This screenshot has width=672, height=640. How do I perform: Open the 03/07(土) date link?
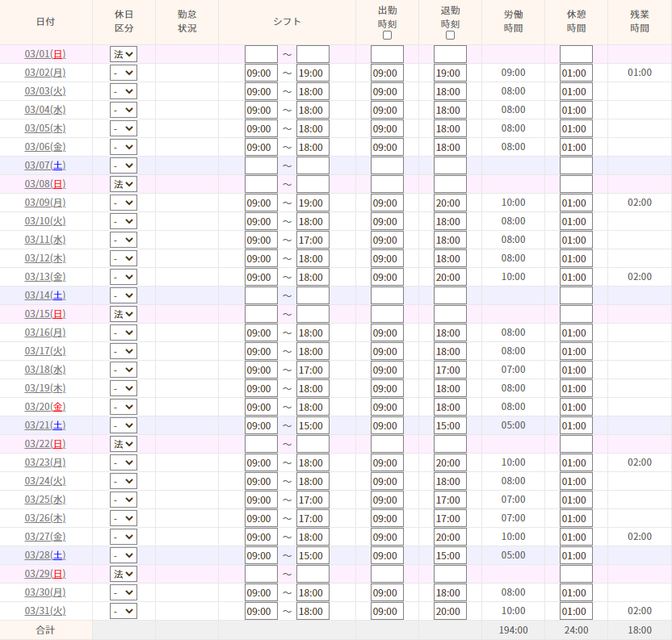coord(45,165)
